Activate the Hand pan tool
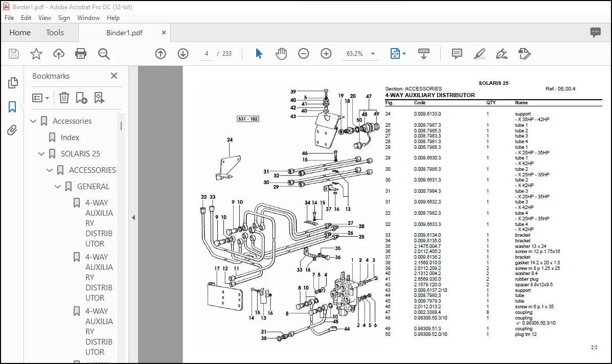This screenshot has width=612, height=364. [x=281, y=54]
